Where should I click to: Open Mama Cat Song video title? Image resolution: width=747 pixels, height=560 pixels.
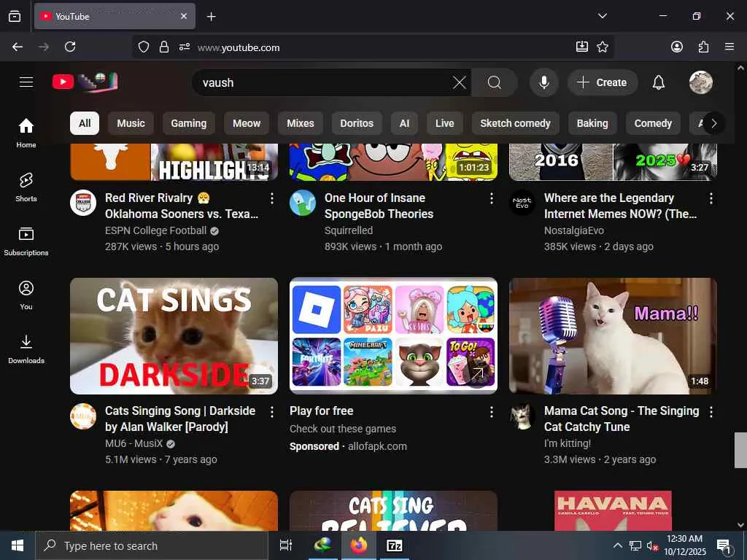coord(622,419)
